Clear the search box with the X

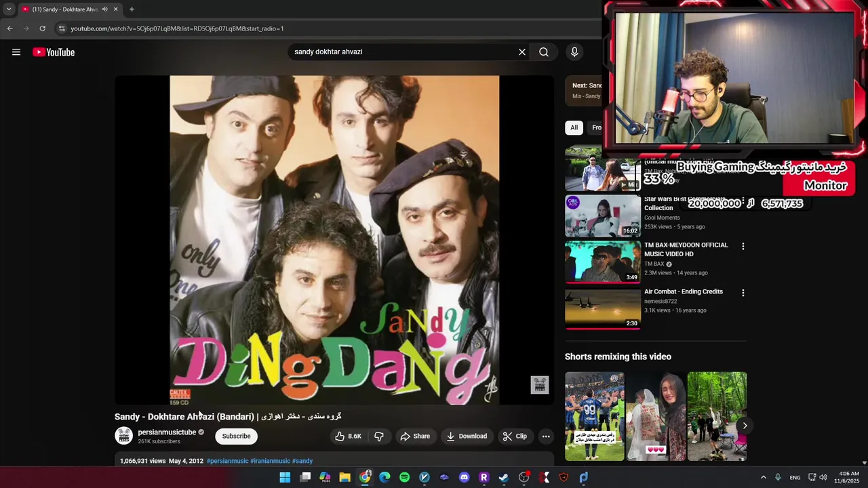(522, 52)
